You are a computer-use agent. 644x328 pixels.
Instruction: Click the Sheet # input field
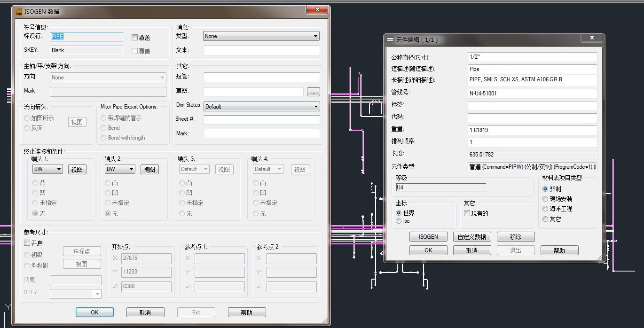click(x=261, y=120)
